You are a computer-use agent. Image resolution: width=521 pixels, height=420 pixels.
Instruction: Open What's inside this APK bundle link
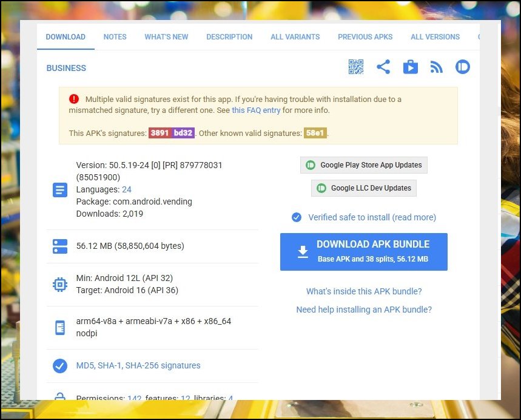(x=364, y=291)
